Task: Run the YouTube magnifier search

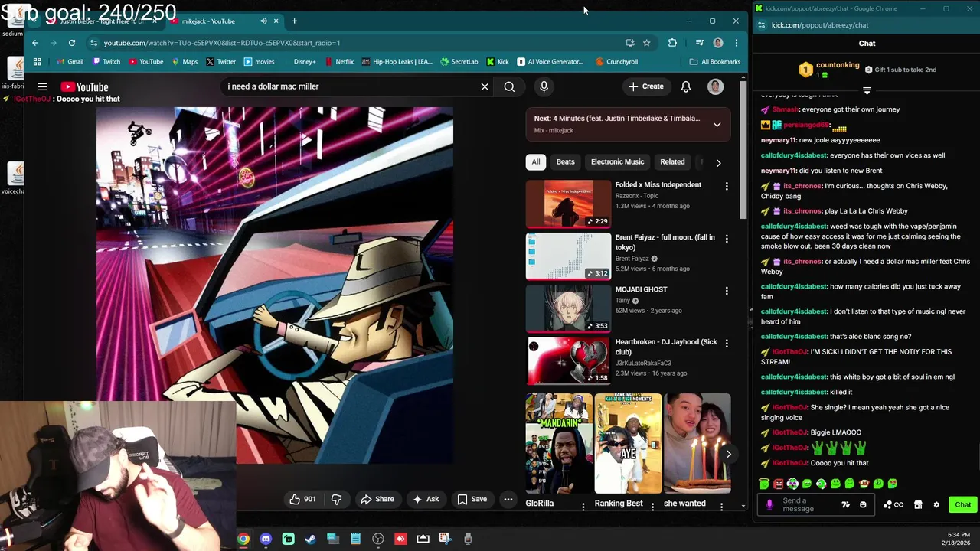Action: [x=509, y=86]
